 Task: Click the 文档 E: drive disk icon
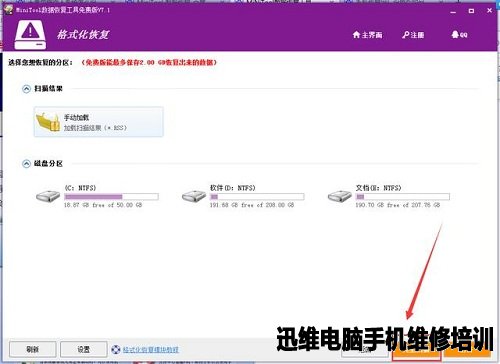coord(340,196)
